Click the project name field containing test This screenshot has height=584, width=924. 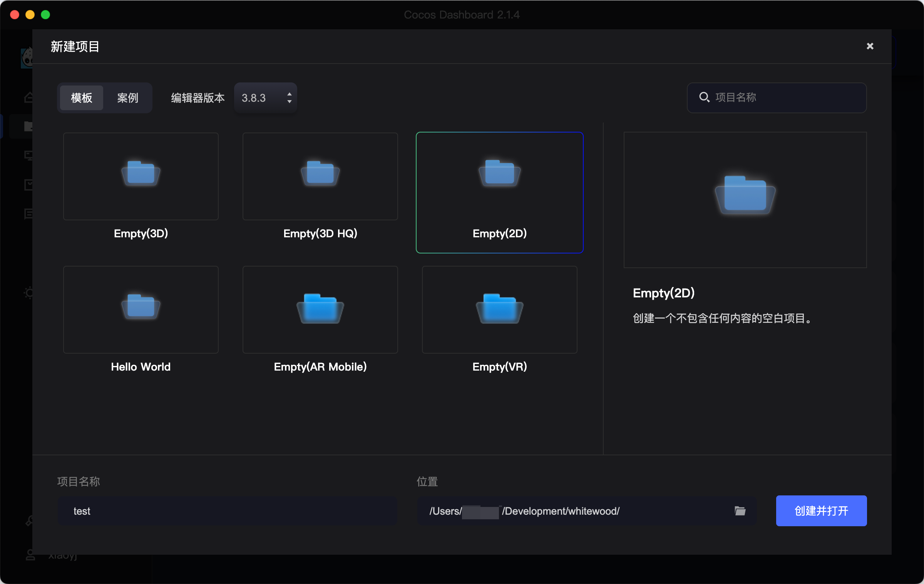227,511
